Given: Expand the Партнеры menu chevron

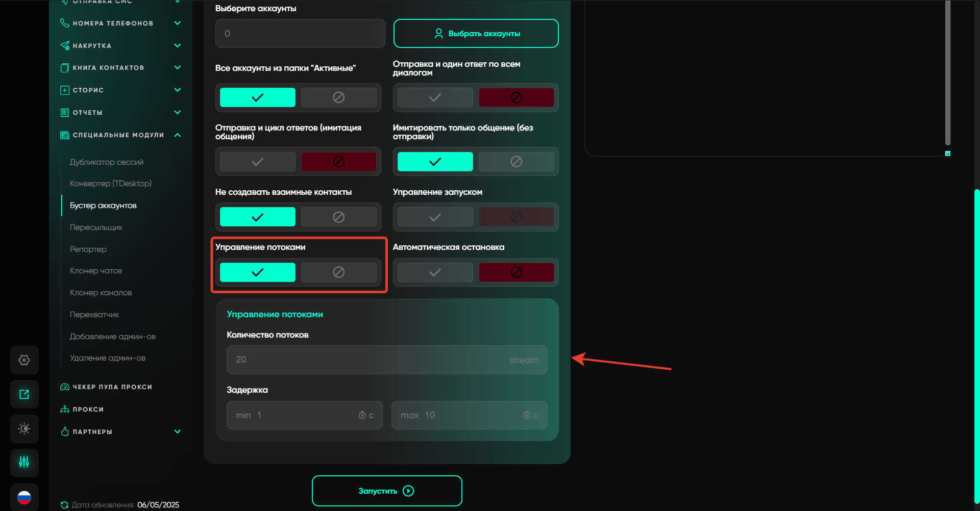Looking at the screenshot, I should click(x=177, y=431).
